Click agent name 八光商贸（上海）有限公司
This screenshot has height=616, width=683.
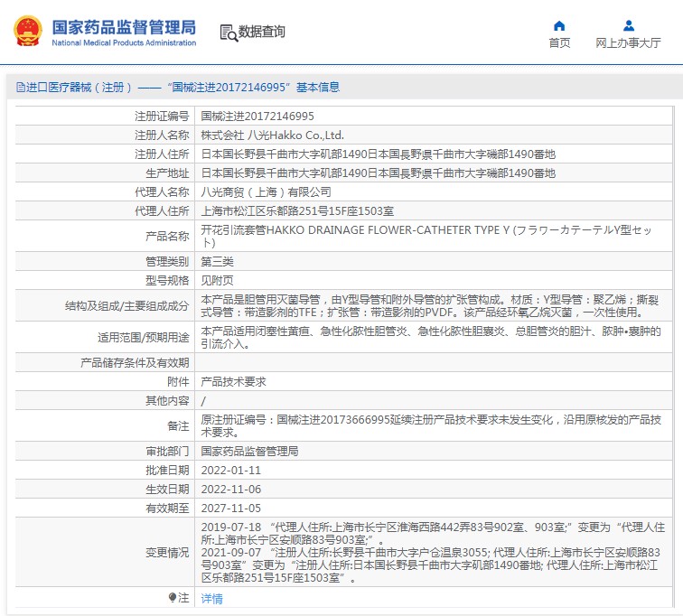click(266, 192)
